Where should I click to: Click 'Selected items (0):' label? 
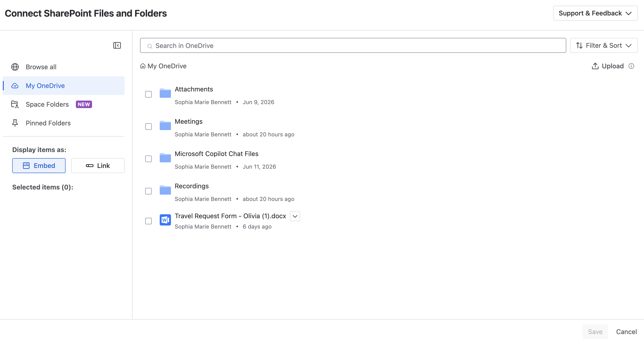pyautogui.click(x=43, y=187)
